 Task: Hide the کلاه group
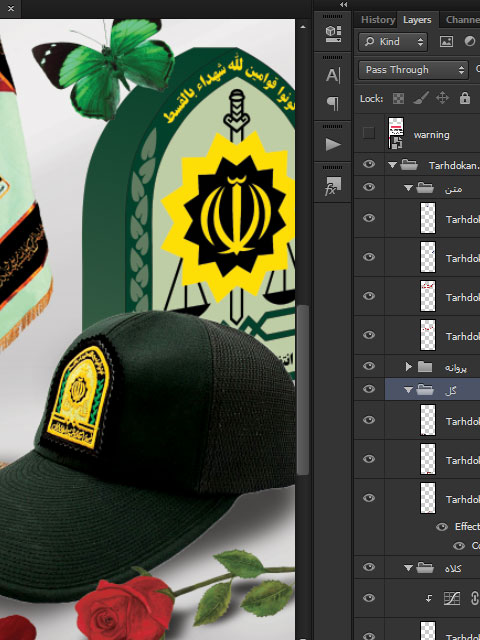369,567
